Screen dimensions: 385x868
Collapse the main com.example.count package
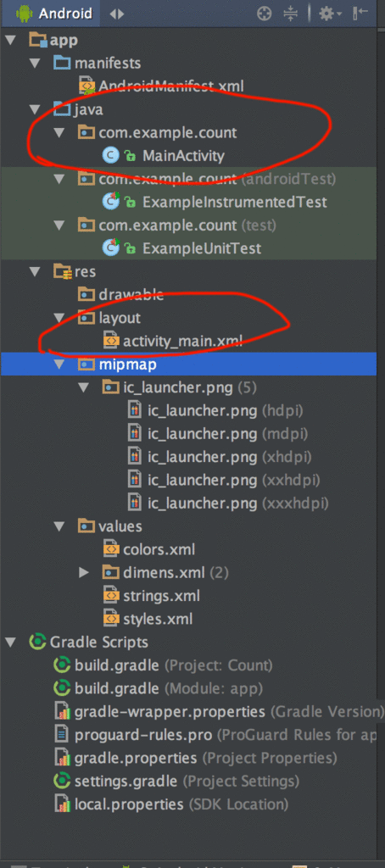click(60, 133)
